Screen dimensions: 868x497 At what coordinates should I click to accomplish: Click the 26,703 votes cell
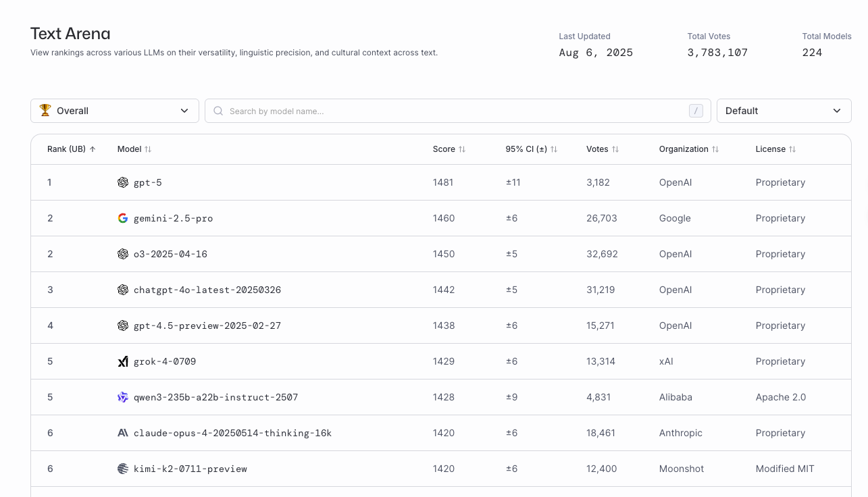[602, 218]
